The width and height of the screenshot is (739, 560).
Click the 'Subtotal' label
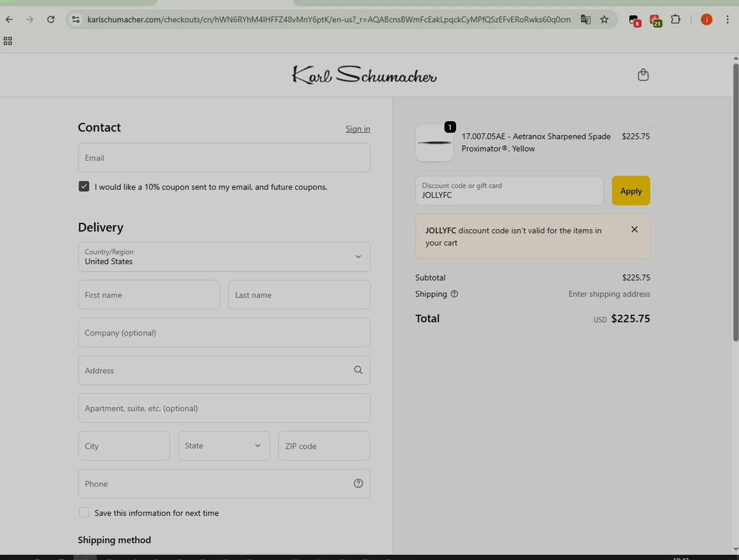430,278
